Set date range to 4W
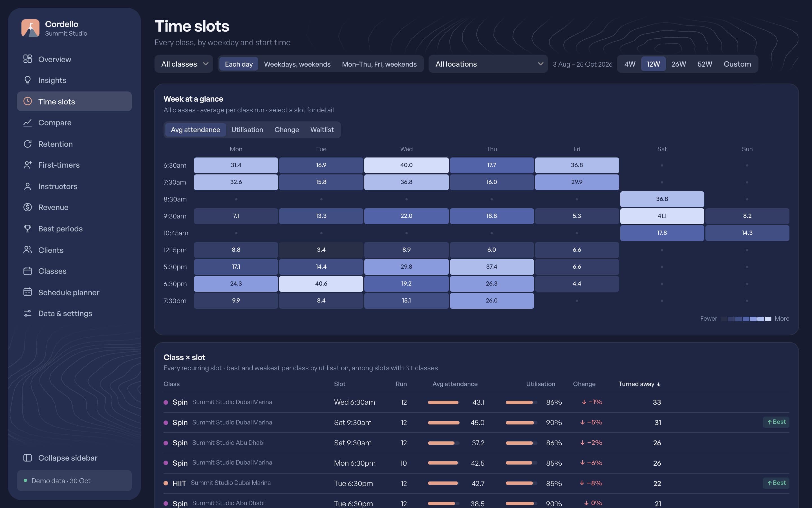Image resolution: width=812 pixels, height=508 pixels. coord(630,64)
